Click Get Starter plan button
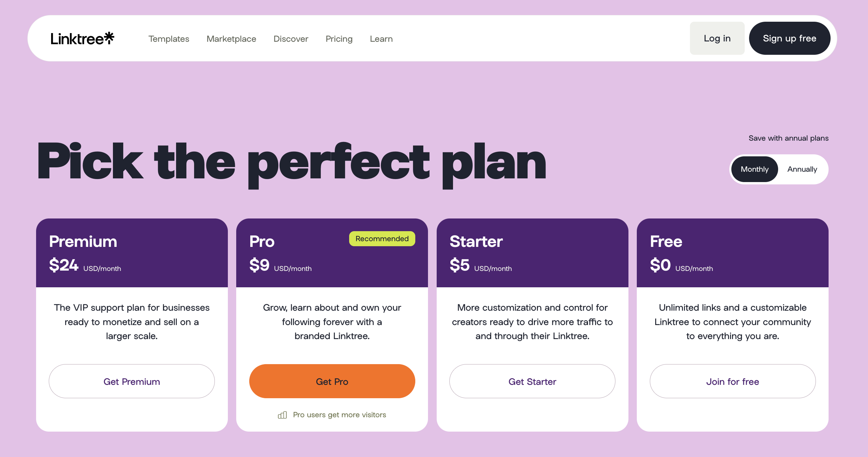Screen dimensions: 868x457 [533, 381]
